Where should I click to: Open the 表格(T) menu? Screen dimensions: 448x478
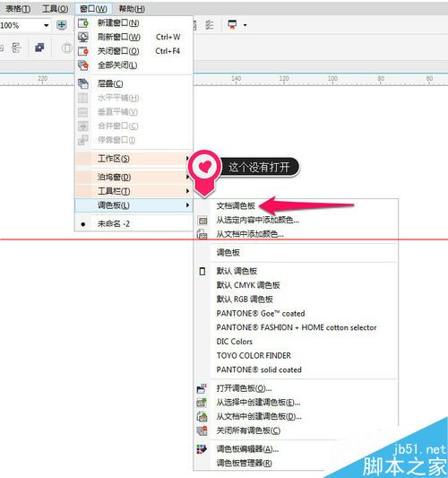pyautogui.click(x=18, y=9)
